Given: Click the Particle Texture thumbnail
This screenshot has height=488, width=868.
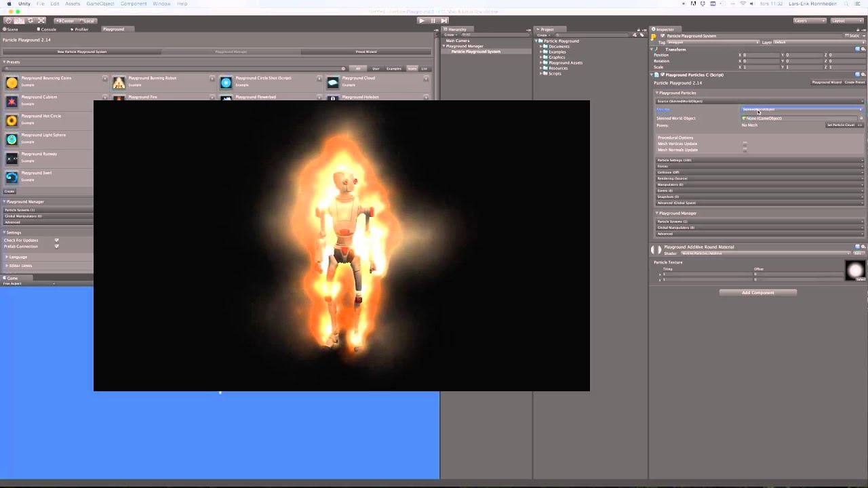Looking at the screenshot, I should pos(855,271).
